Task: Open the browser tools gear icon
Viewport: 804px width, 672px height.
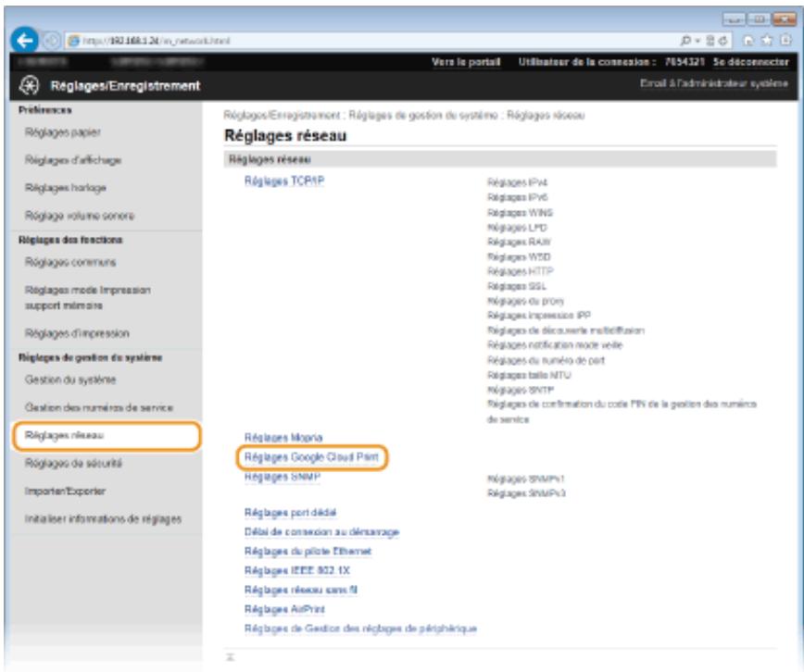Action: pyautogui.click(x=786, y=40)
